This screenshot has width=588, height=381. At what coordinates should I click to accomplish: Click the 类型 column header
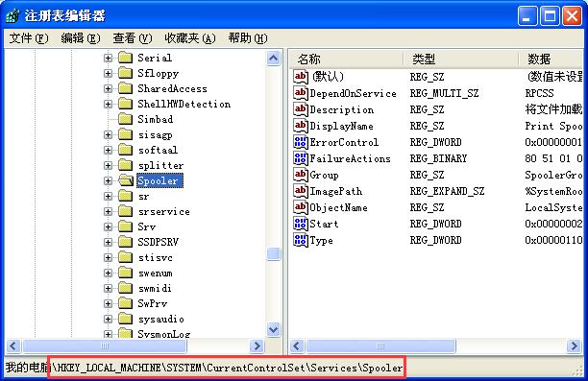pos(461,59)
